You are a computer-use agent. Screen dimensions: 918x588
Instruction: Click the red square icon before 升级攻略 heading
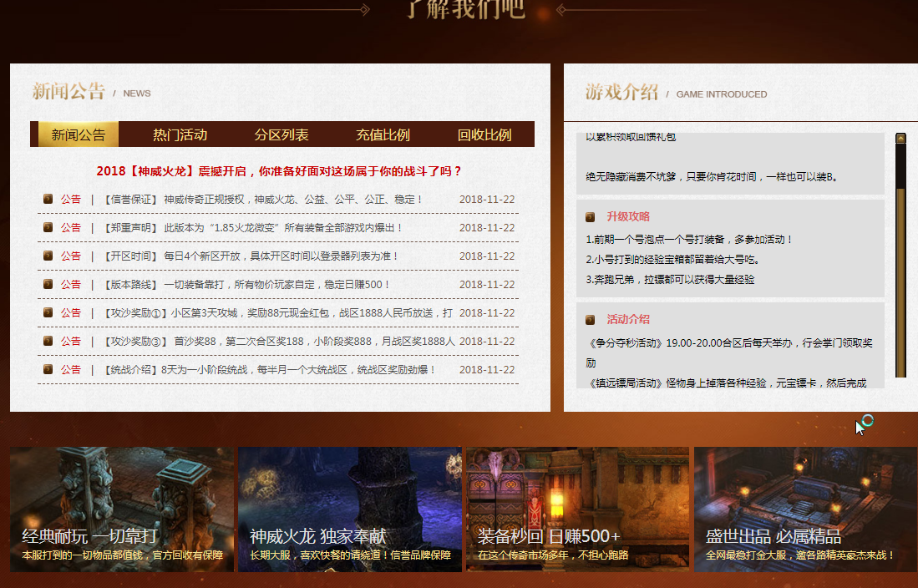590,215
